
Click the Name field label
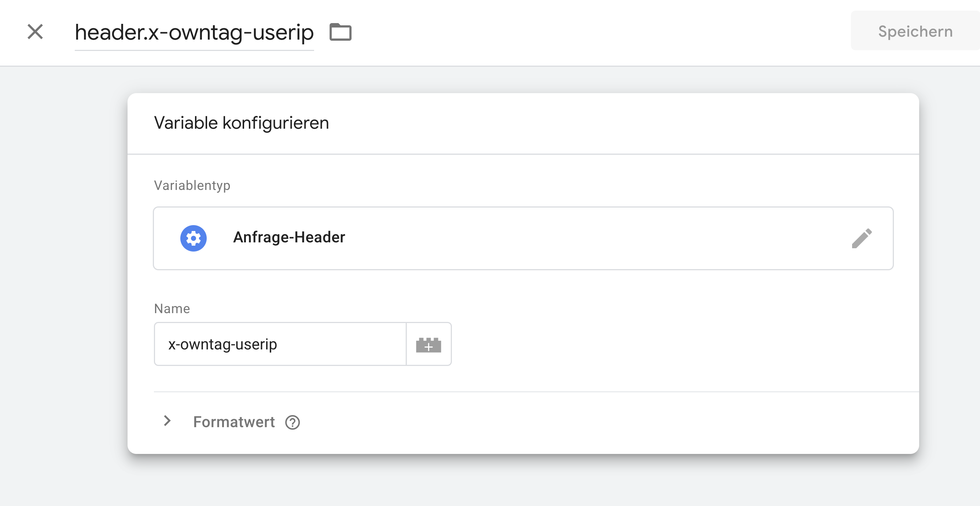tap(172, 308)
